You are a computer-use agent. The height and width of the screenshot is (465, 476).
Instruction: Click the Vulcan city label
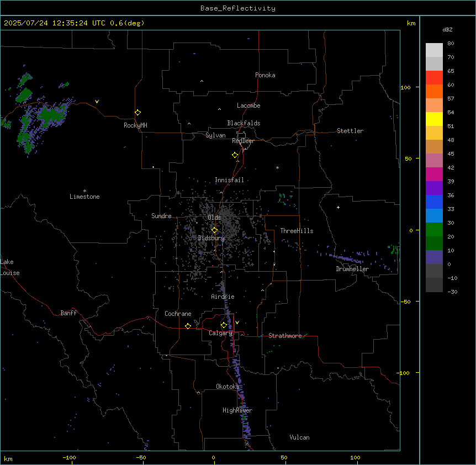(x=299, y=437)
